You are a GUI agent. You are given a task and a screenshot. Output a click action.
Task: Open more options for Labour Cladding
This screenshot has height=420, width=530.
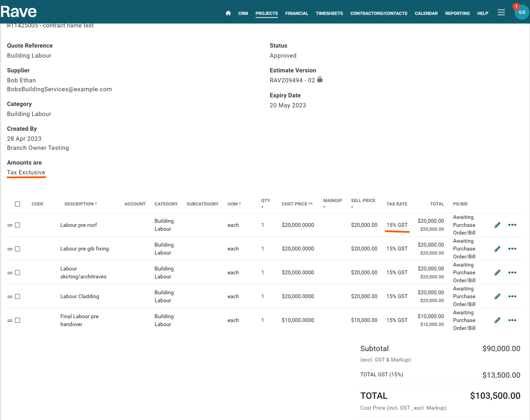(512, 296)
